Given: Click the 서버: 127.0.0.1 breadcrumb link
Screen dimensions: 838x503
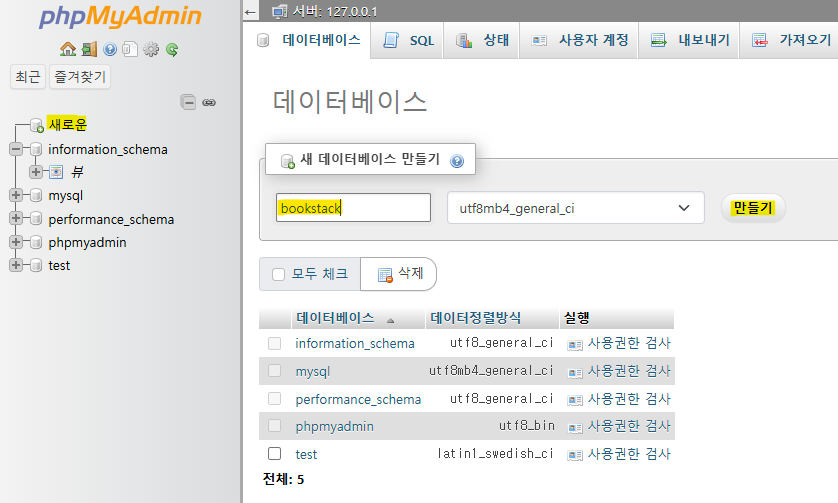Looking at the screenshot, I should [335, 11].
